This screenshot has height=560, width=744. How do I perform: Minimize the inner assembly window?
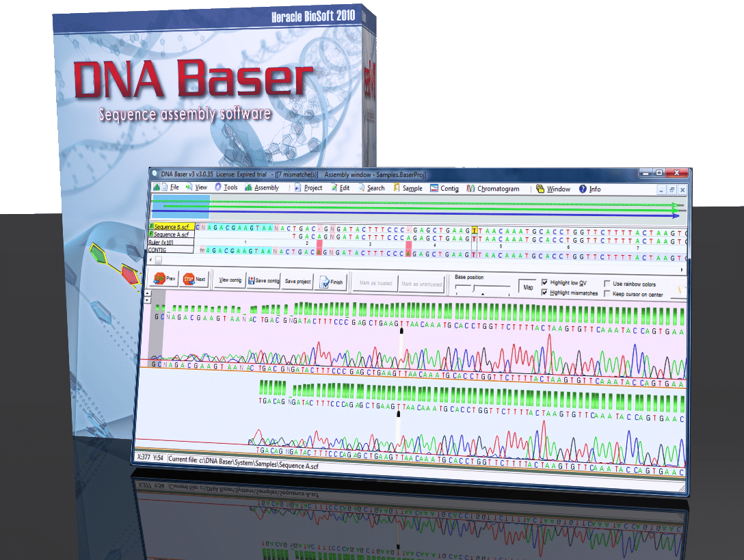pos(661,190)
